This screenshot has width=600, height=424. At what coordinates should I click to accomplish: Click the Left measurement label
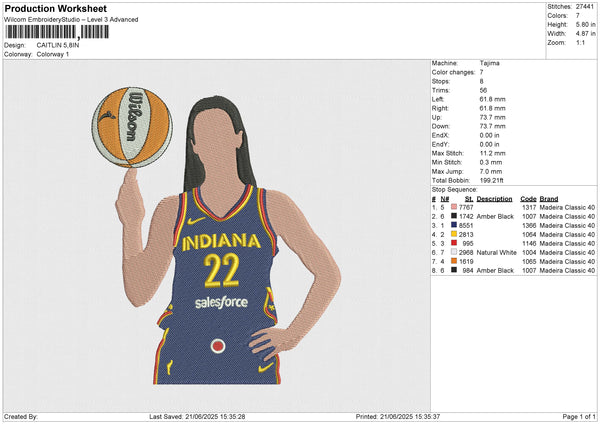[x=437, y=99]
